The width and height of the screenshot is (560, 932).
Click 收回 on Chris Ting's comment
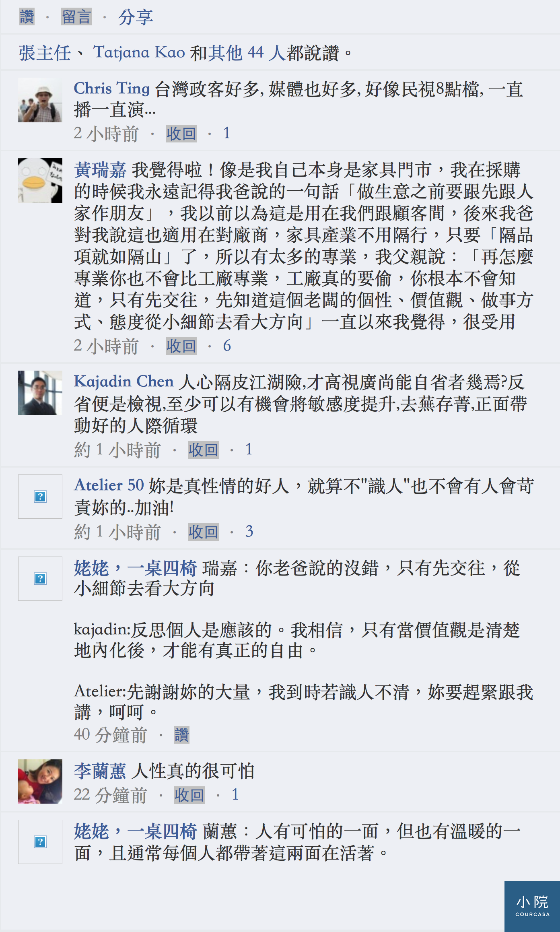[181, 134]
